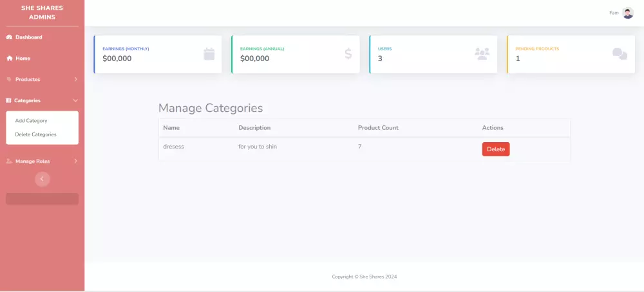Viewport: 644px width, 292px height.
Task: Collapse sidebar with round arrow button
Action: [43, 179]
